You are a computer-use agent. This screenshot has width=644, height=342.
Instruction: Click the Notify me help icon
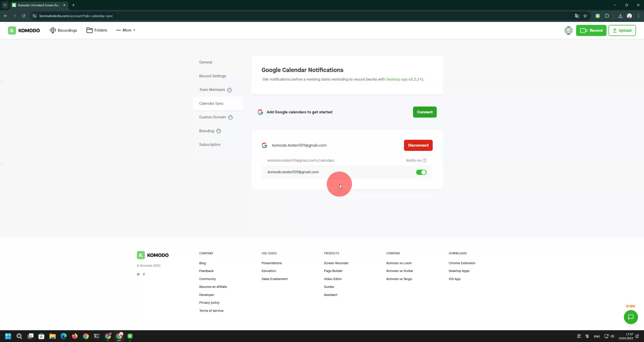click(425, 160)
